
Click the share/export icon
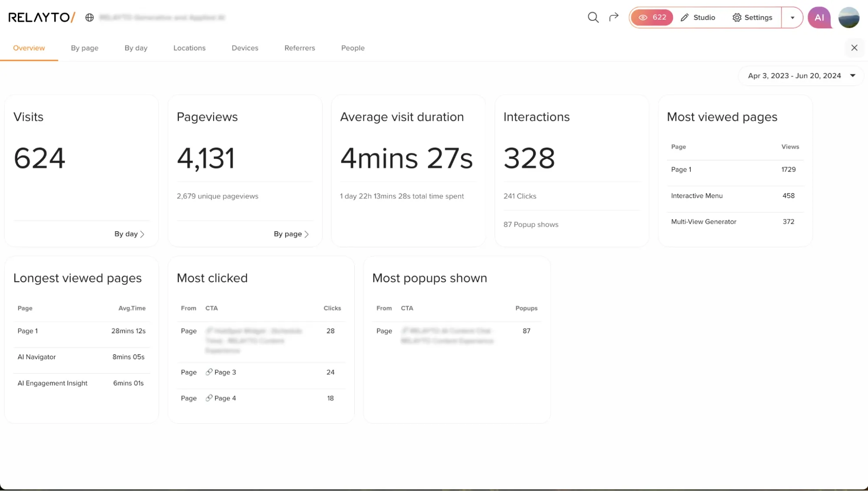click(614, 17)
